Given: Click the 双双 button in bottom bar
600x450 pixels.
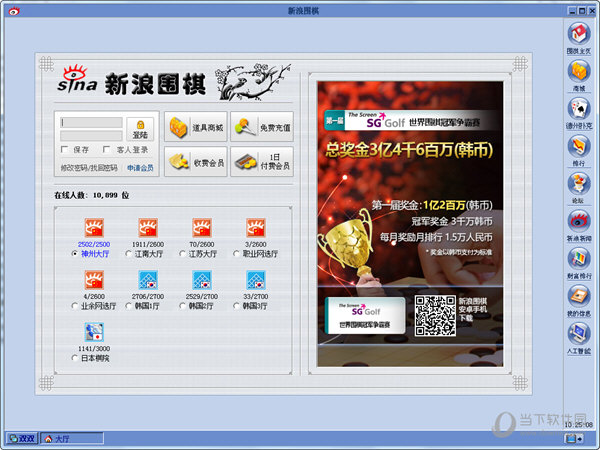Looking at the screenshot, I should pyautogui.click(x=22, y=439).
